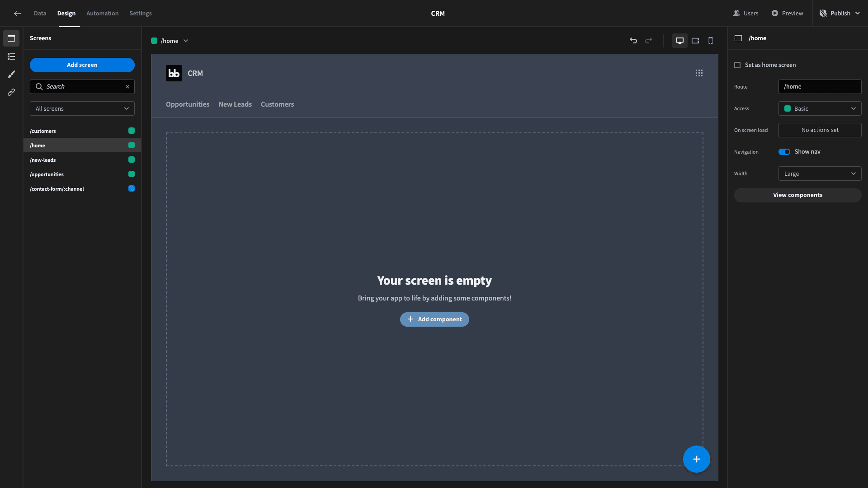Click the Add screen button
This screenshot has height=488, width=868.
pyautogui.click(x=82, y=65)
